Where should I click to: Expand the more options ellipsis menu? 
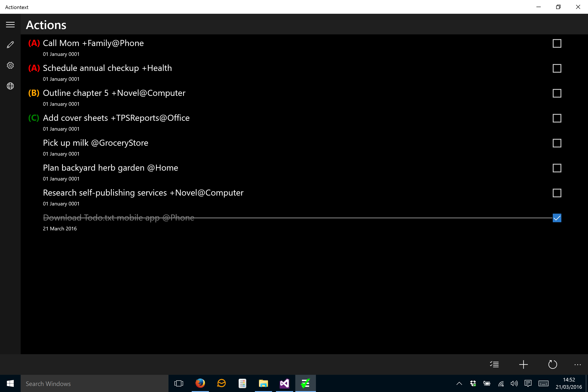click(x=577, y=365)
